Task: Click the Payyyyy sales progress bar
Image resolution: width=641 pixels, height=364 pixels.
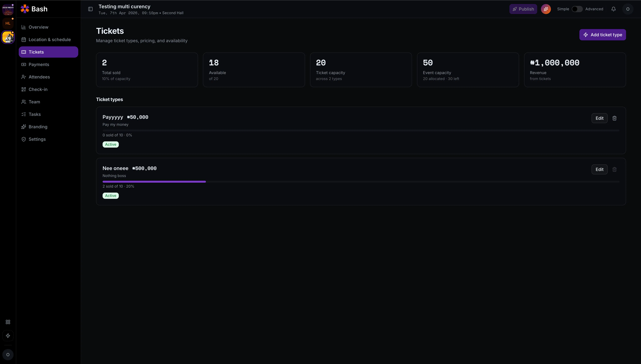Action: (x=361, y=130)
